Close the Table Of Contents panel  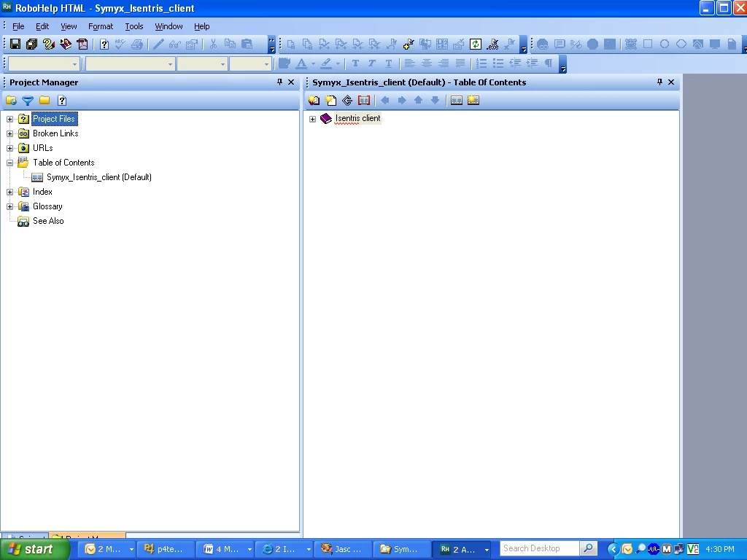click(671, 82)
